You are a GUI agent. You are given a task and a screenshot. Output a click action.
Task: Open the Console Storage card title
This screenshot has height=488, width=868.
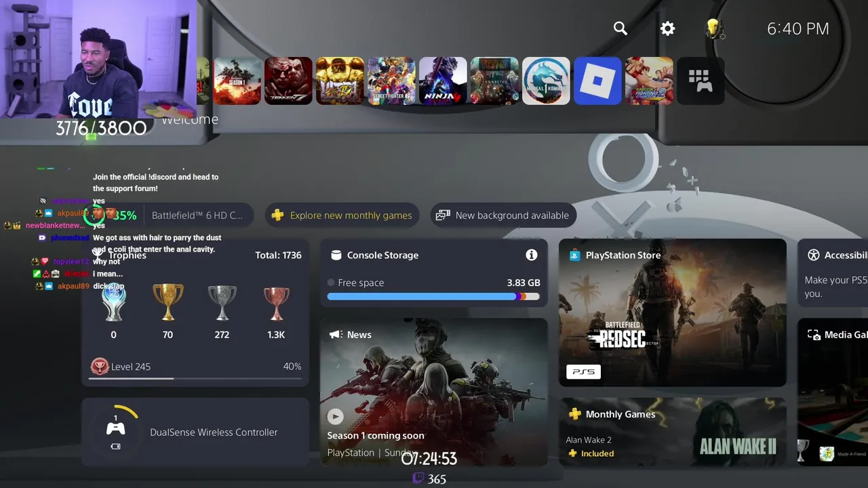pyautogui.click(x=382, y=255)
